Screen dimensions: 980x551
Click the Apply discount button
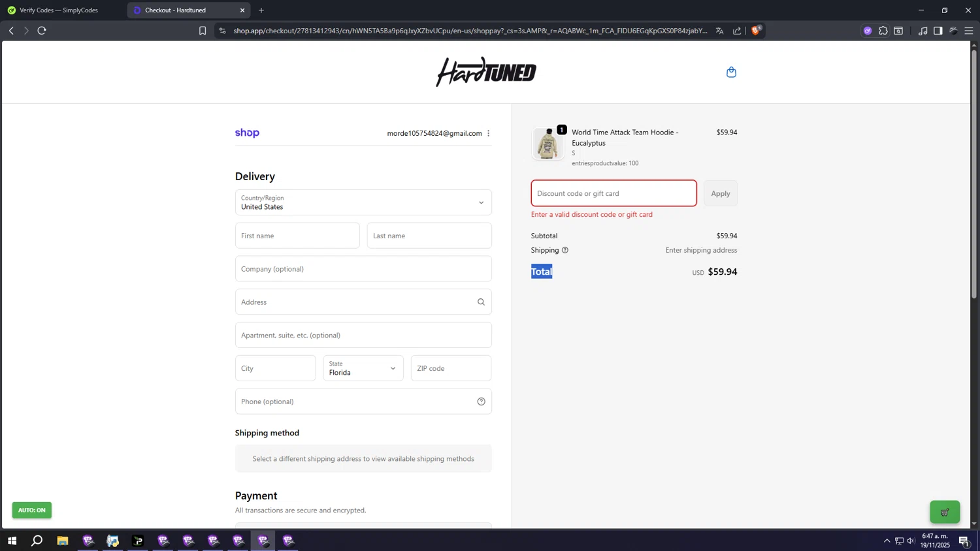coord(721,193)
